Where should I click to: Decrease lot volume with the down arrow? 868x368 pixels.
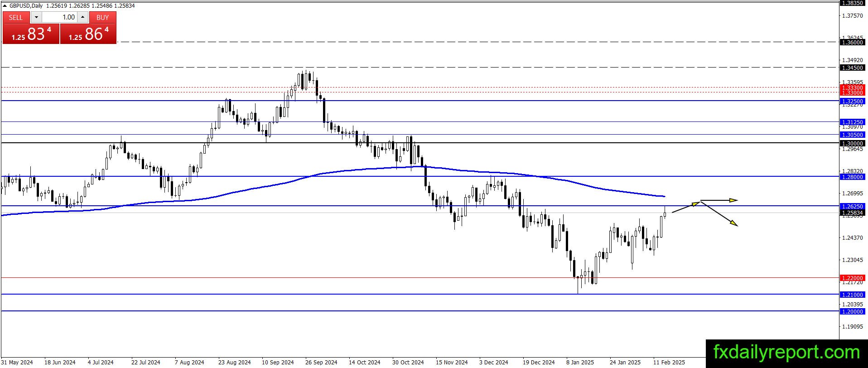click(37, 17)
